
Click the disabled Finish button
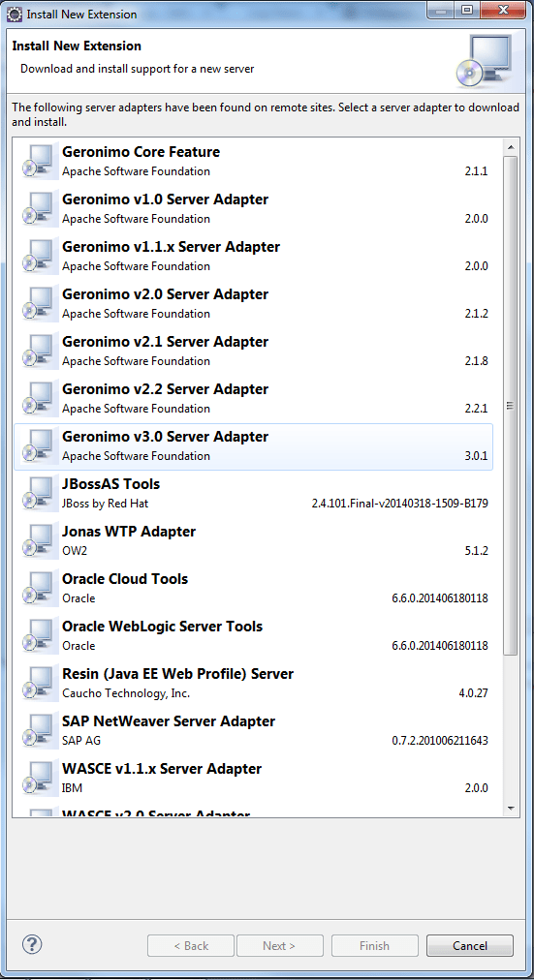374,946
